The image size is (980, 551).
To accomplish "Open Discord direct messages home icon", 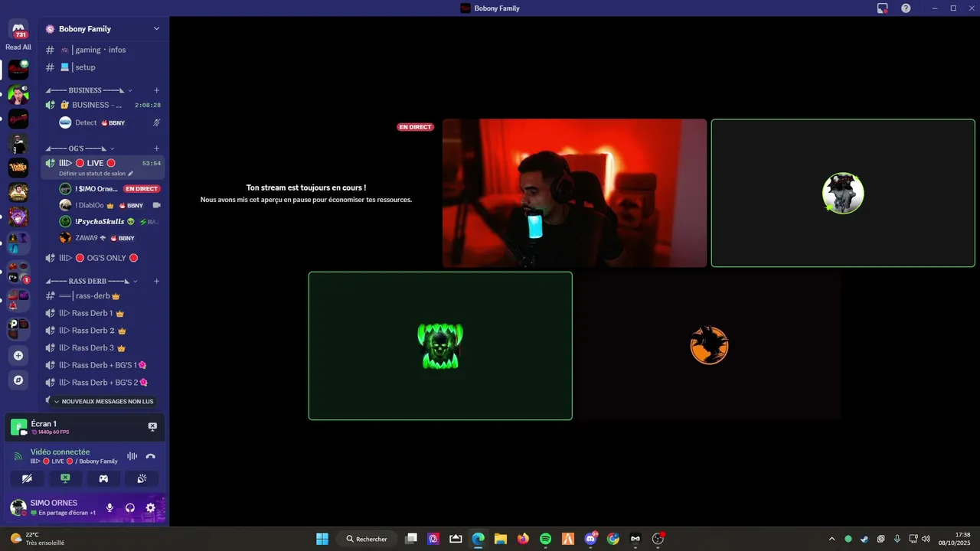I will [18, 28].
